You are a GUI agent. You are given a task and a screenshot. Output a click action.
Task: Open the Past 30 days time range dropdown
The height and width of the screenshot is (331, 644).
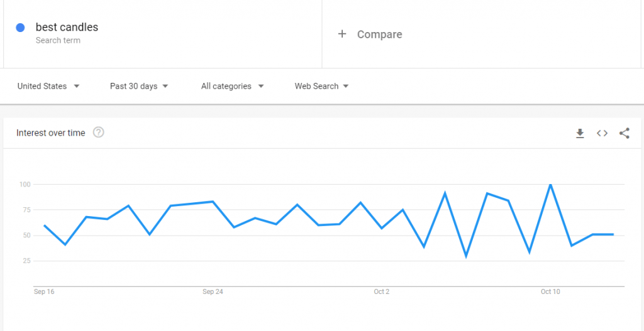point(139,86)
